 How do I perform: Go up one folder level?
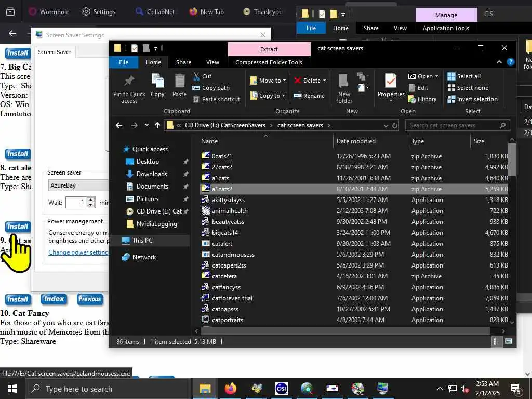click(x=157, y=125)
